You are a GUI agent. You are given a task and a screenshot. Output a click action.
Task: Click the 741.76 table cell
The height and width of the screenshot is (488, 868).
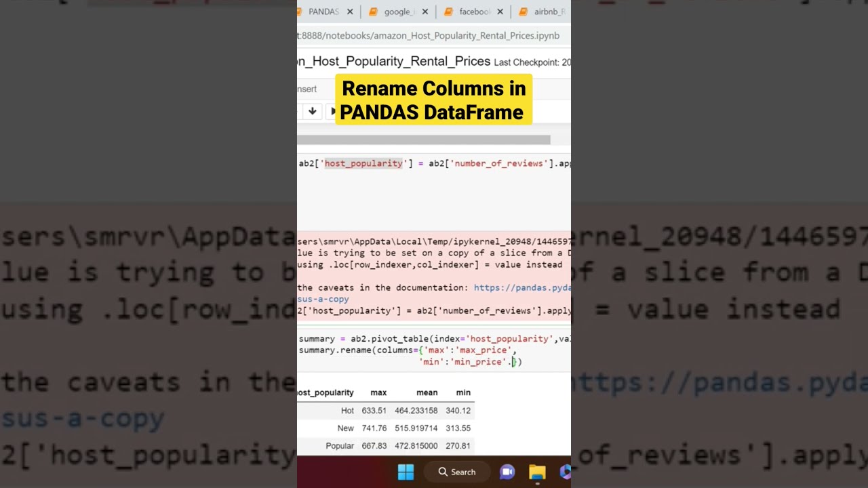click(x=374, y=428)
